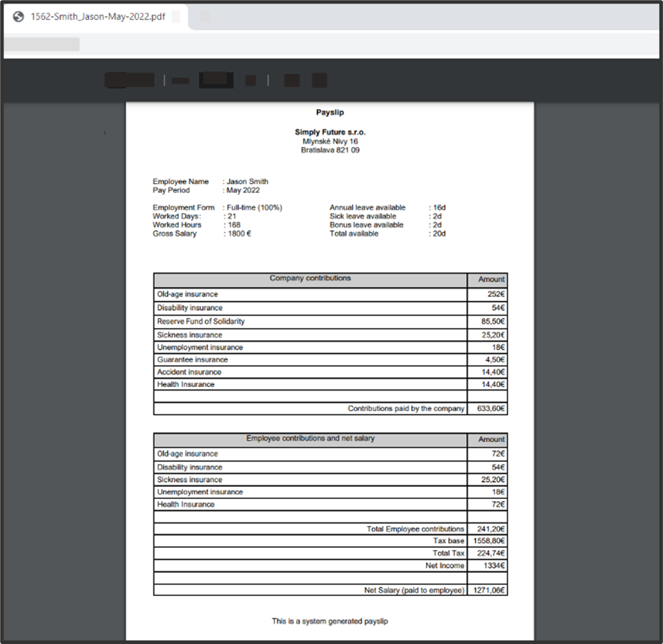Click the "Worked Days" label
The height and width of the screenshot is (644, 663).
176,216
